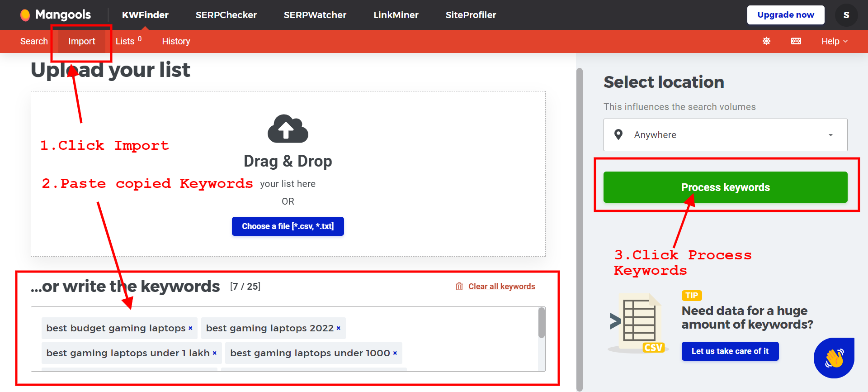Open the Anywhere location dropdown
868x392 pixels.
pos(726,135)
